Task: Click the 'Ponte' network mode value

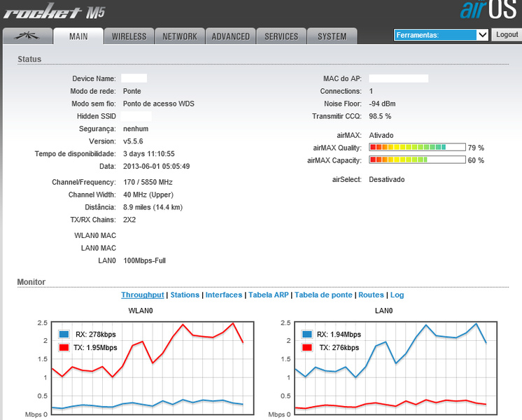Action: coord(132,91)
